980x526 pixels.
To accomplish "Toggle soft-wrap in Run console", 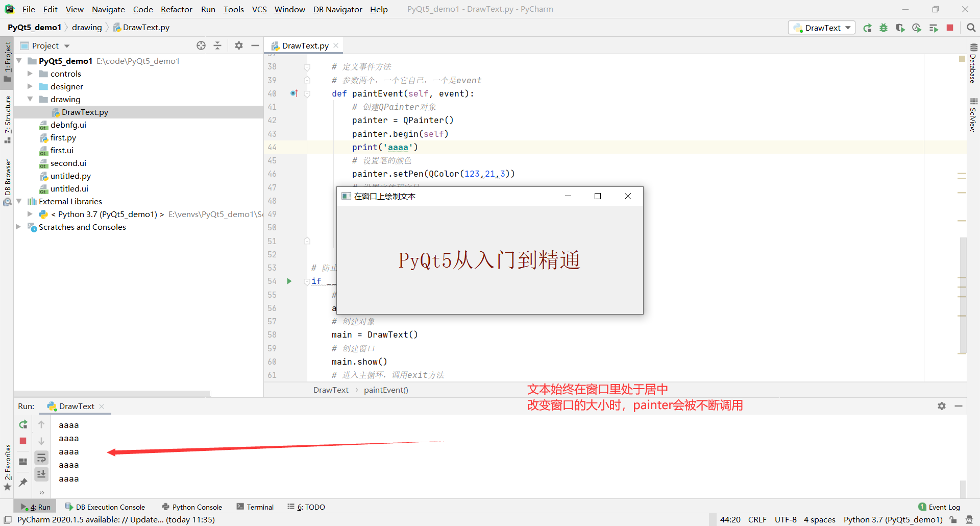I will click(x=41, y=458).
